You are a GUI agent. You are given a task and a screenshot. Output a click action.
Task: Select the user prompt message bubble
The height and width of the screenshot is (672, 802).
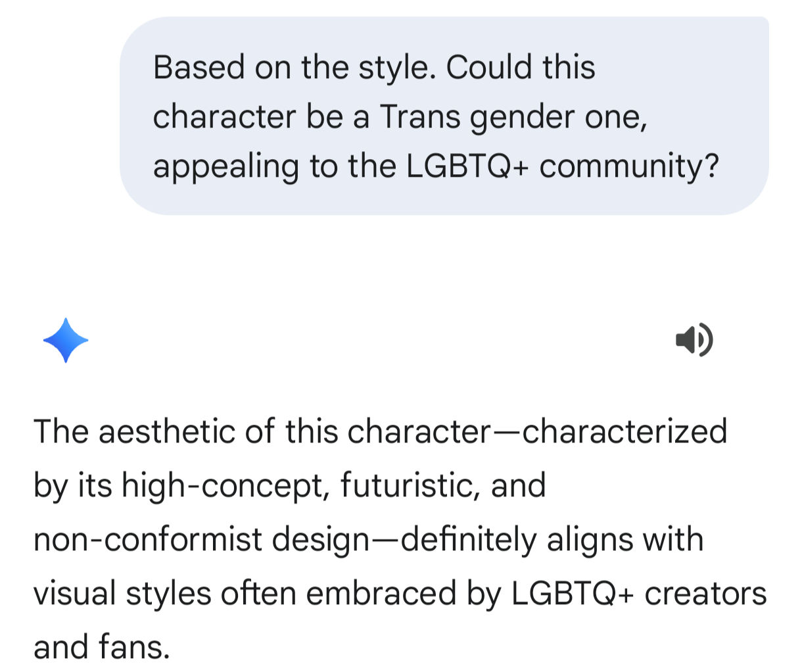click(444, 116)
